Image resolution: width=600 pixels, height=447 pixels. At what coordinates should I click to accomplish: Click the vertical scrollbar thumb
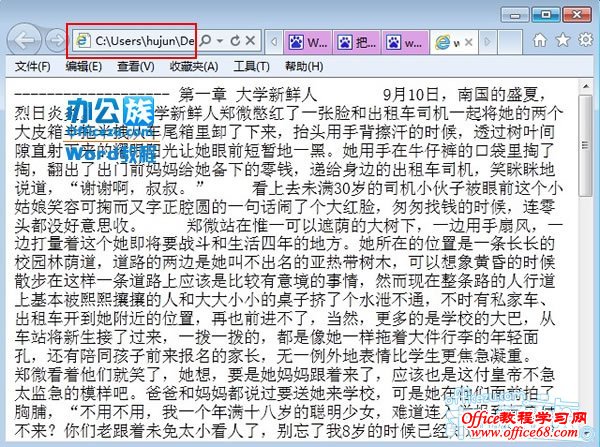point(586,145)
